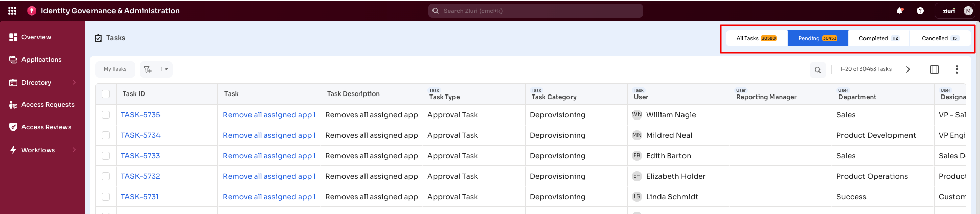Open the column chooser icon
Viewport: 980px width, 214px height.
pos(935,69)
